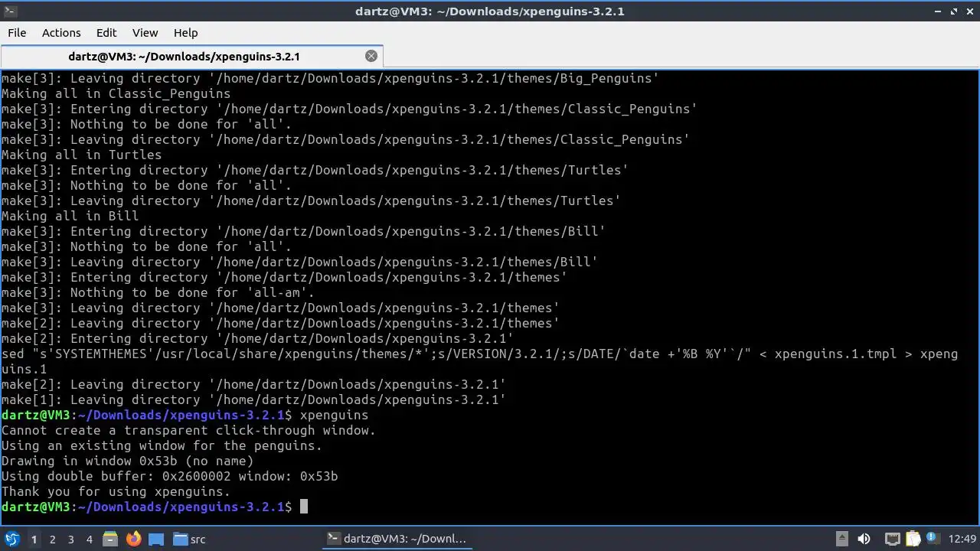Image resolution: width=980 pixels, height=551 pixels.
Task: Click the "Nothing to be done for 'all-am'" line
Action: tap(158, 292)
